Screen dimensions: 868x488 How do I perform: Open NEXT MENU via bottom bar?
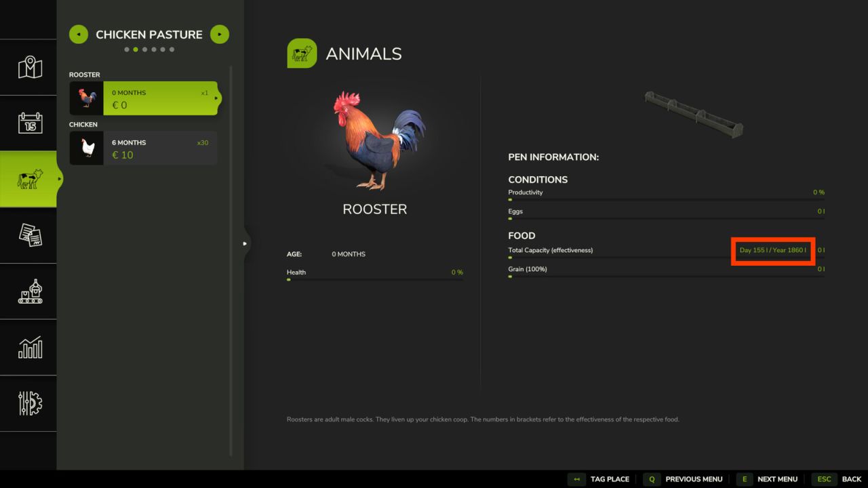point(777,479)
